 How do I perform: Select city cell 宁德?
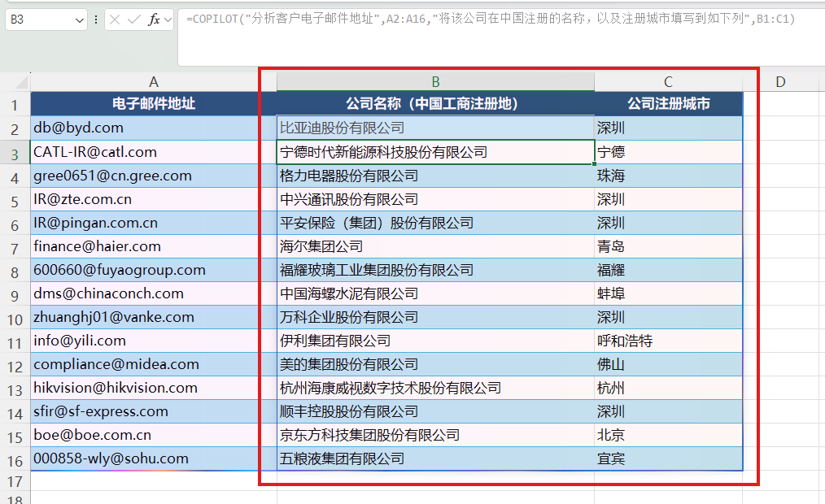pos(668,152)
